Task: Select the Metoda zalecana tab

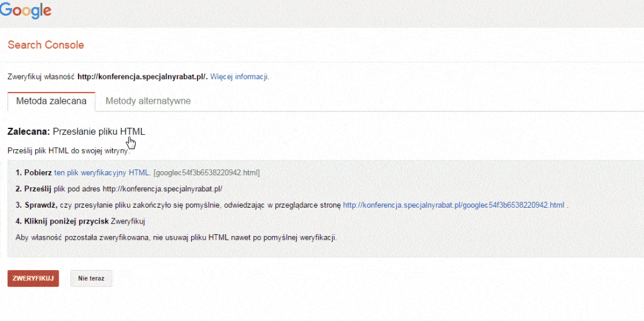Action: (52, 101)
